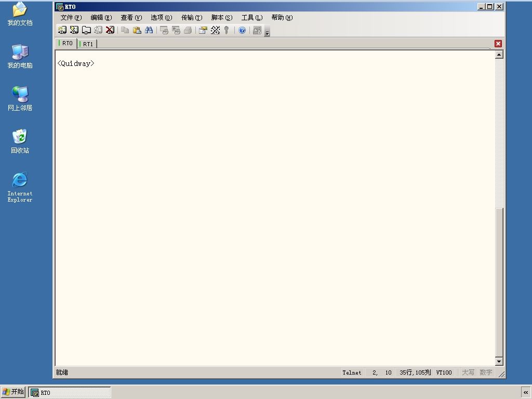
Task: Click the 35行, 105列 status entry
Action: point(415,373)
